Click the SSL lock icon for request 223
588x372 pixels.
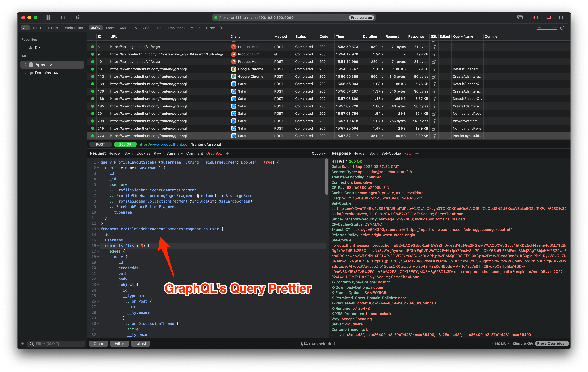(434, 136)
